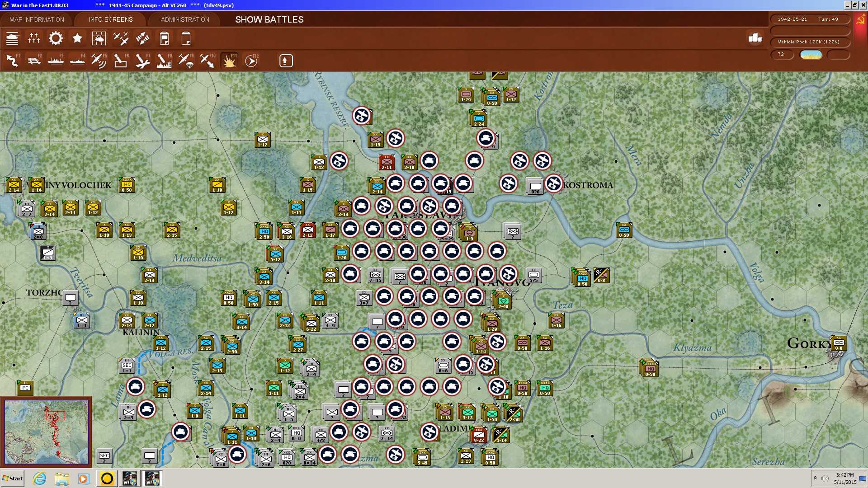Open the production gear icon
The height and width of the screenshot is (488, 868).
(56, 38)
